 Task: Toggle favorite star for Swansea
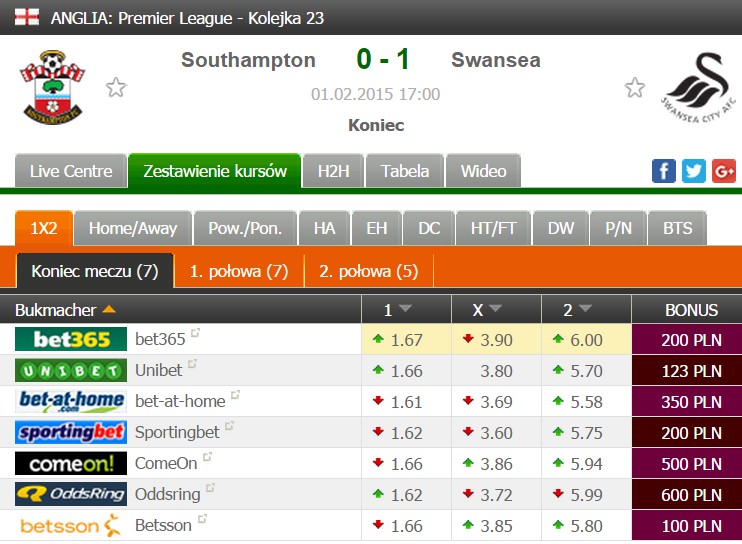coord(635,88)
